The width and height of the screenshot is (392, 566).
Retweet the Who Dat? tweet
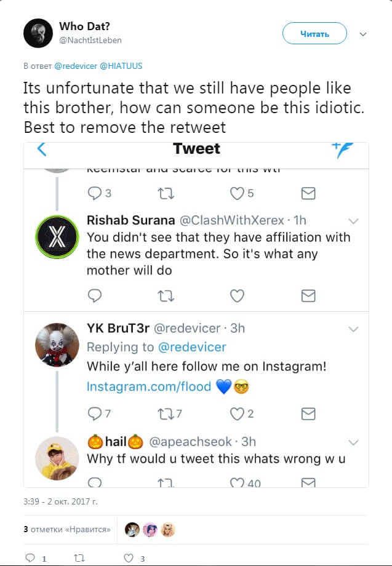(79, 558)
